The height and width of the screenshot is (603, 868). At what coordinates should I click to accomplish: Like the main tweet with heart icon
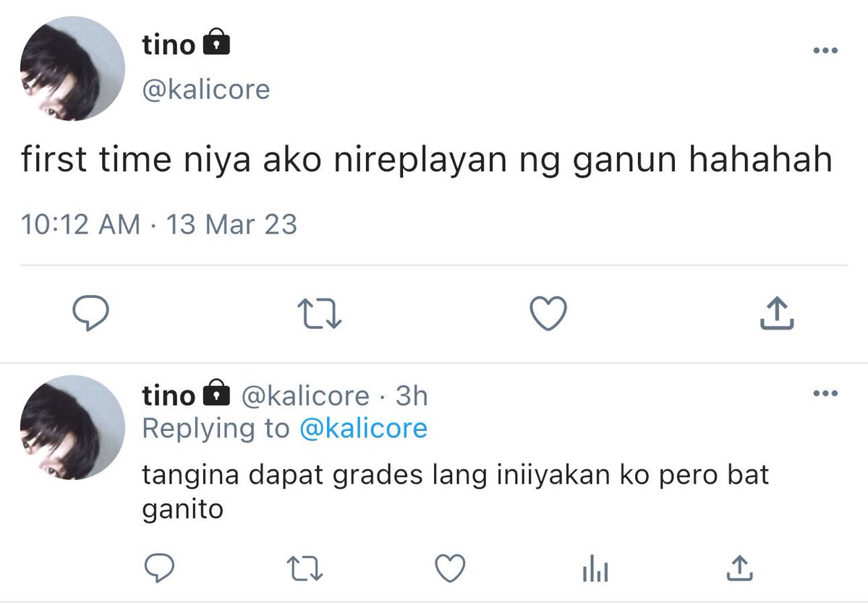(x=548, y=314)
